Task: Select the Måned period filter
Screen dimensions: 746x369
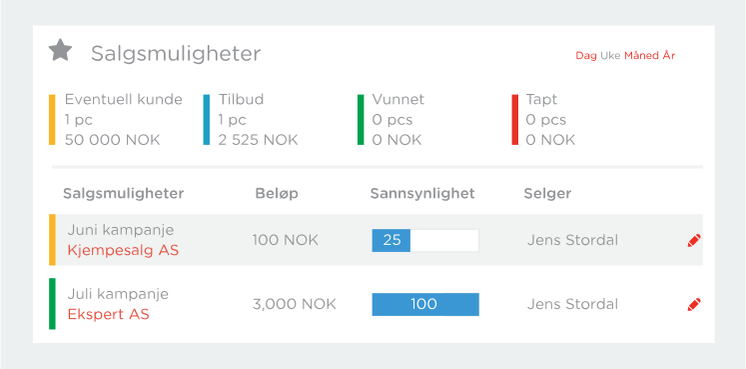Action: point(641,56)
